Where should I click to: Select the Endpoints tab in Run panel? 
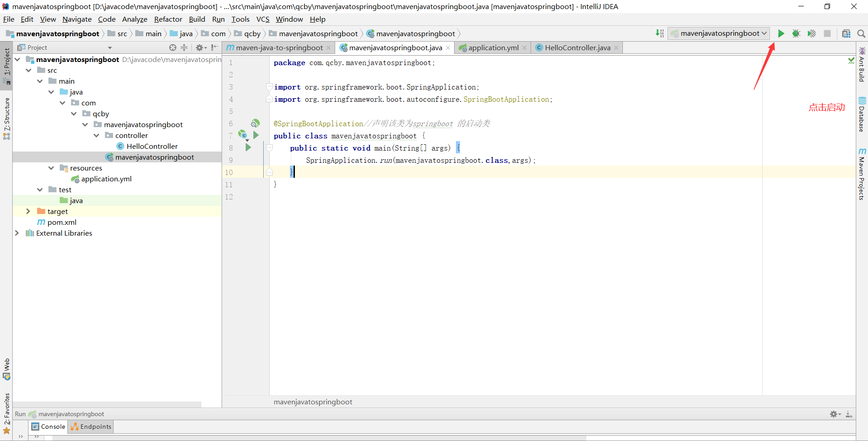[x=91, y=427]
